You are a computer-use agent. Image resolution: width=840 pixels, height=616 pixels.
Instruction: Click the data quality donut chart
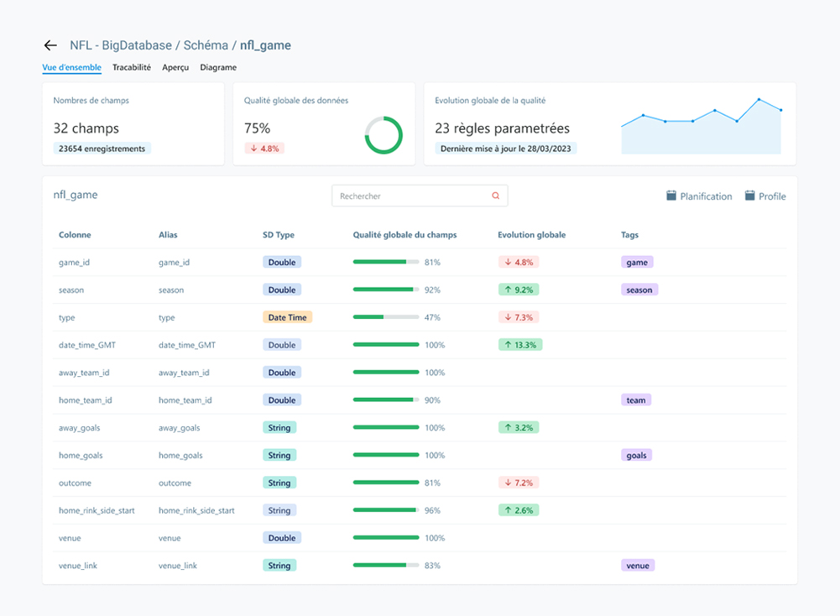383,135
